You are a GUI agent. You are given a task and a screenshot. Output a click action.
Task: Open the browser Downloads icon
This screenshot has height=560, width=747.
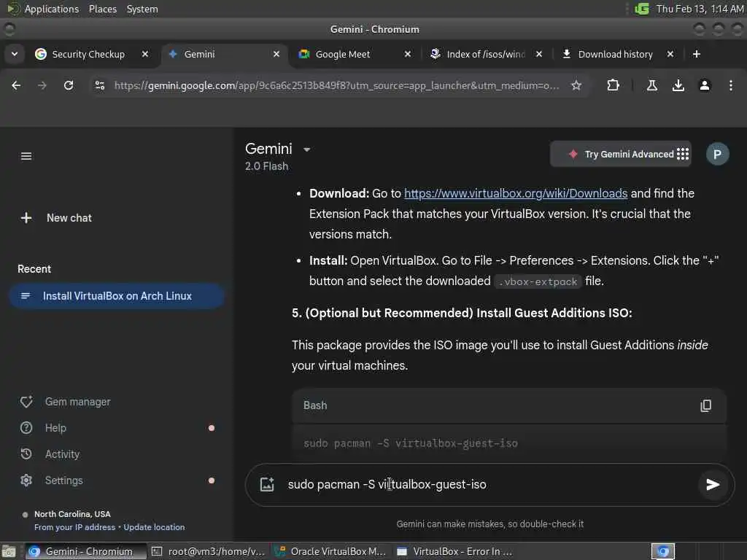pos(678,85)
